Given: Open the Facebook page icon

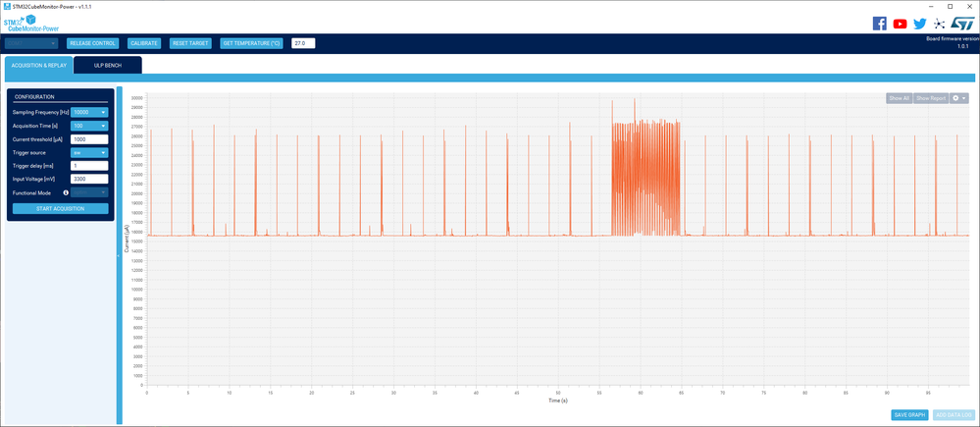Looking at the screenshot, I should 879,24.
